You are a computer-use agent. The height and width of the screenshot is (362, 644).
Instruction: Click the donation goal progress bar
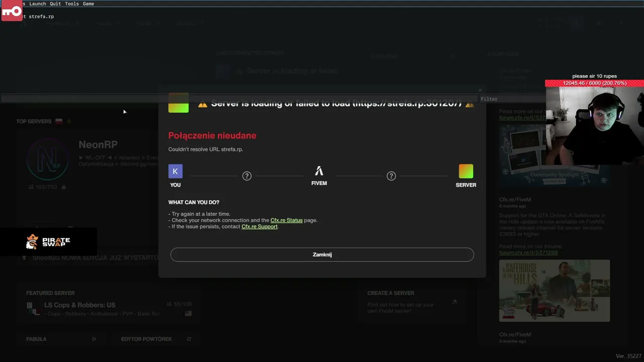tap(594, 83)
